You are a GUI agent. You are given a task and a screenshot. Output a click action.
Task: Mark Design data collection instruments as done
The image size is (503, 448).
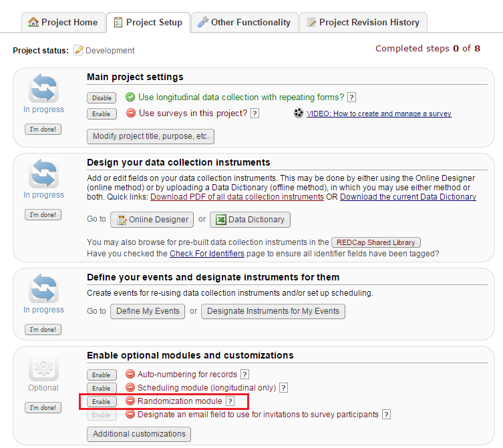(x=43, y=214)
